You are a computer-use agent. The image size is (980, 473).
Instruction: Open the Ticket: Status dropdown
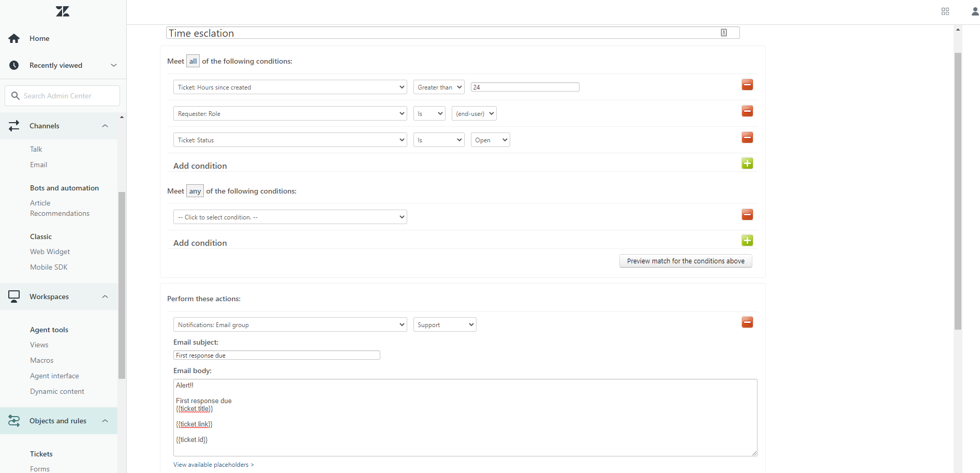[290, 140]
